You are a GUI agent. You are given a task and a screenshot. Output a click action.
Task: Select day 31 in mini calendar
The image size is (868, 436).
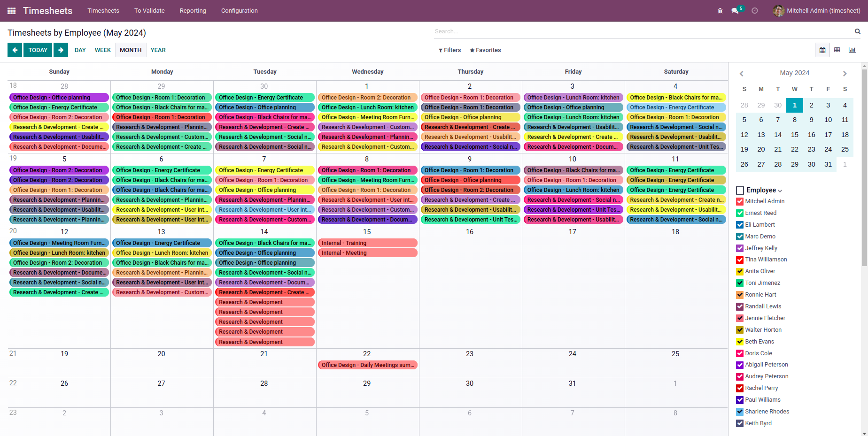tap(828, 164)
